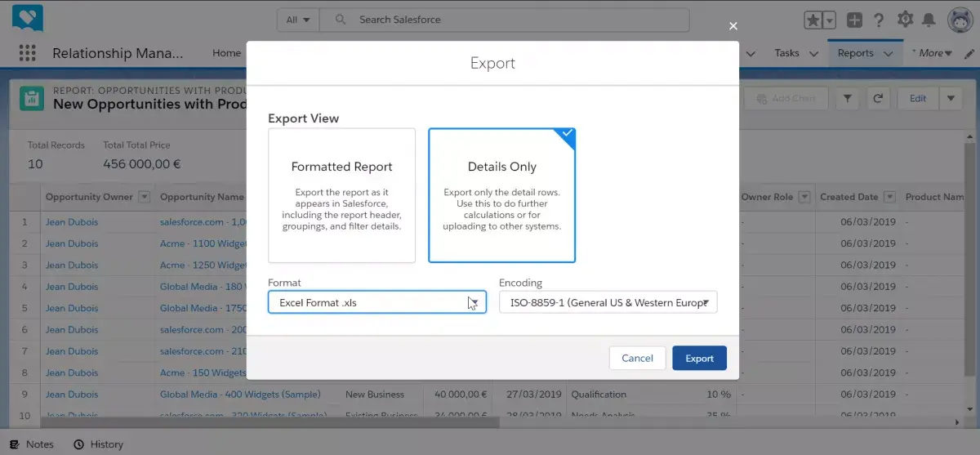
Task: Open the App Launcher grid icon
Action: pyautogui.click(x=27, y=53)
